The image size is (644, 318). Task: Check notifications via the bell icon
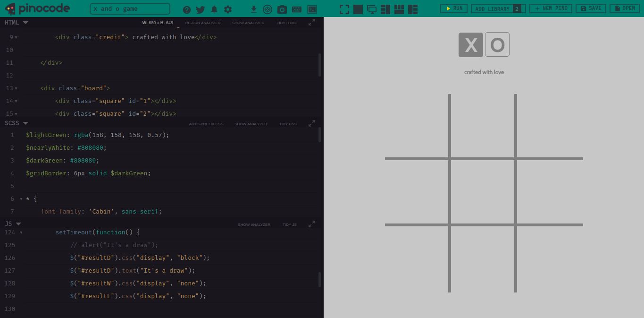tap(214, 9)
